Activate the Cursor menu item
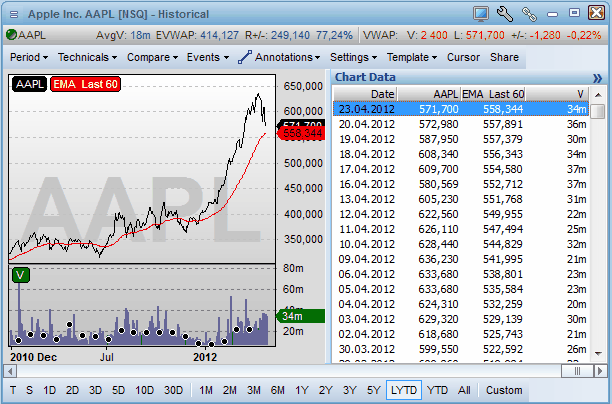 (463, 57)
